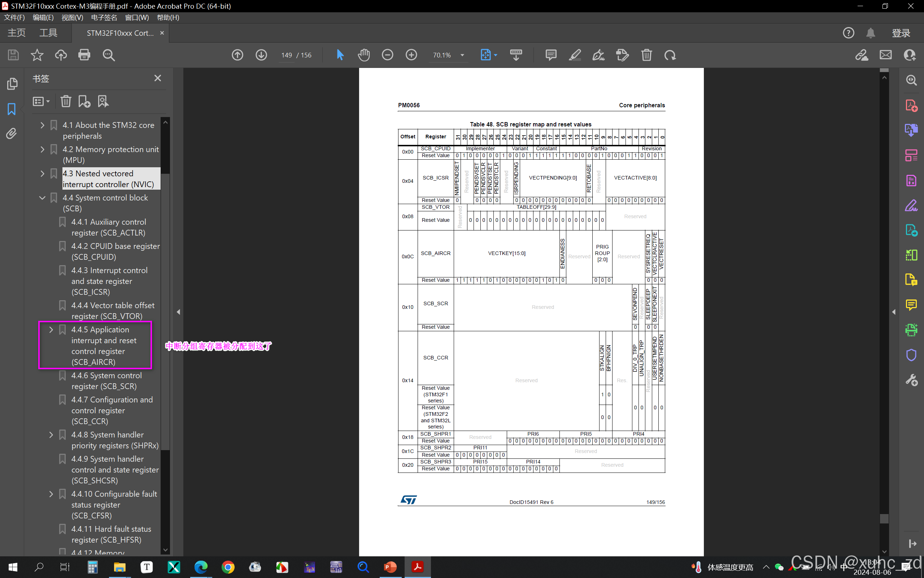
Task: Jump to 4.4.4 Vector table offset bookmark
Action: pos(113,311)
